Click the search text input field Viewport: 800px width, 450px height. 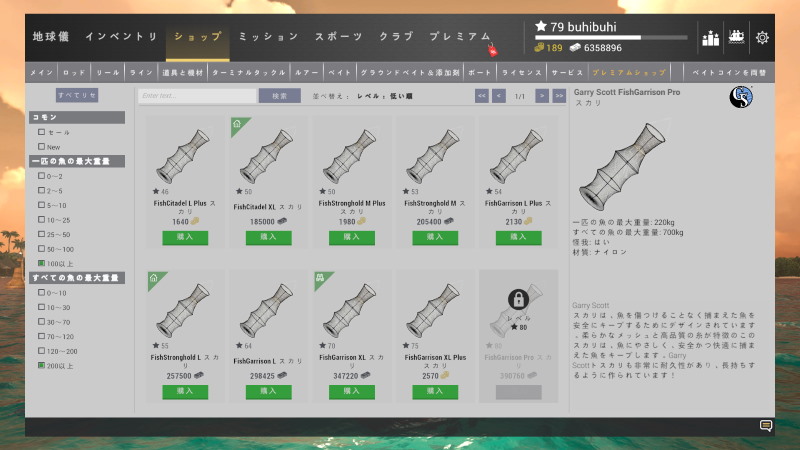(197, 96)
